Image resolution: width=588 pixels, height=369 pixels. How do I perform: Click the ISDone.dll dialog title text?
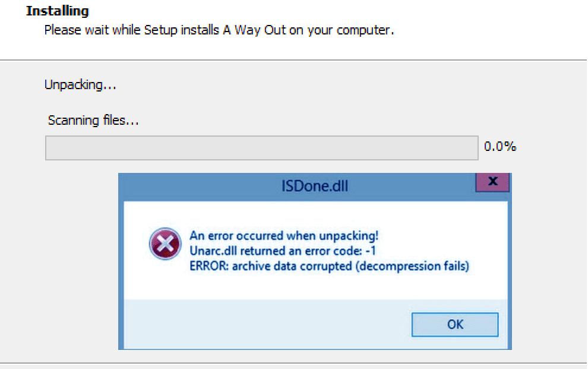click(x=315, y=186)
